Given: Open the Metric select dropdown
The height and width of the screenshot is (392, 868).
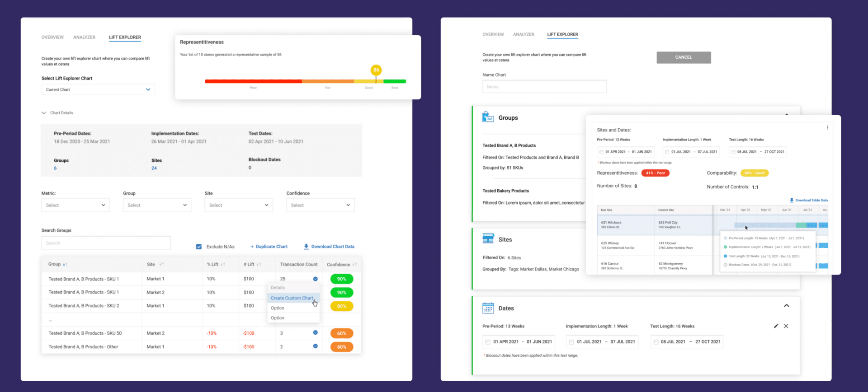Looking at the screenshot, I should (75, 205).
